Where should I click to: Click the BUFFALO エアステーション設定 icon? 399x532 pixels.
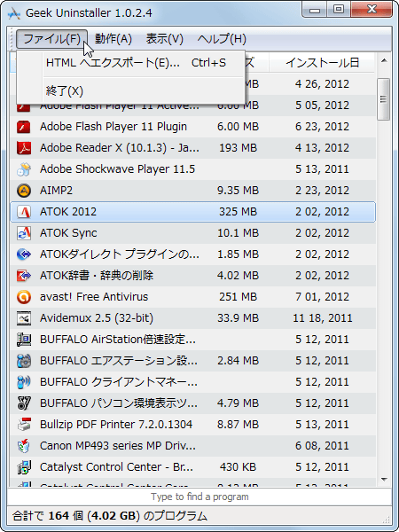click(x=24, y=361)
